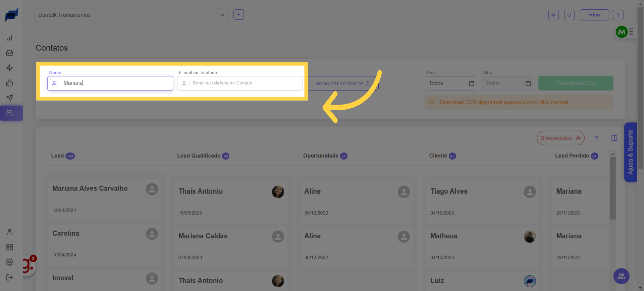
Task: Open the Ano filter dropdown
Action: coord(450,83)
